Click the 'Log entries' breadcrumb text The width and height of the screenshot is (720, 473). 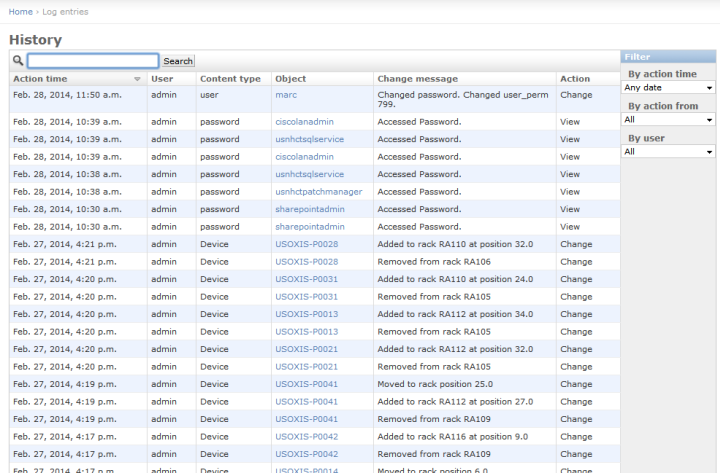(x=65, y=12)
